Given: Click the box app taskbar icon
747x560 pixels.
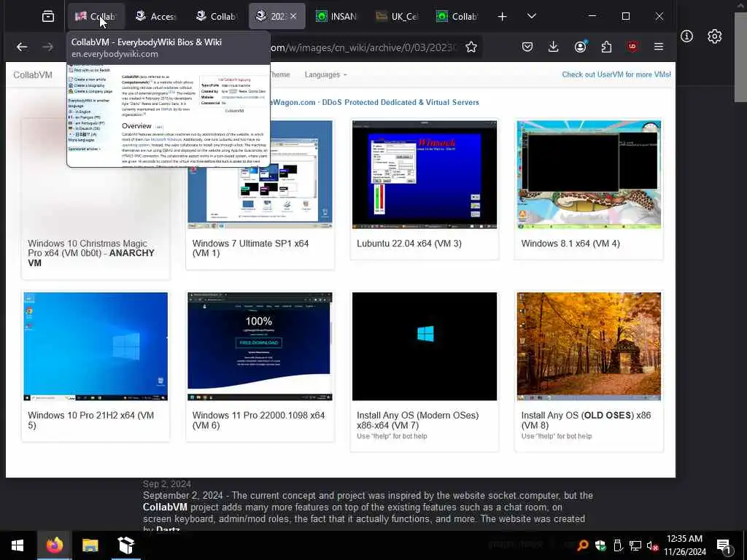Looking at the screenshot, I should click(x=126, y=545).
